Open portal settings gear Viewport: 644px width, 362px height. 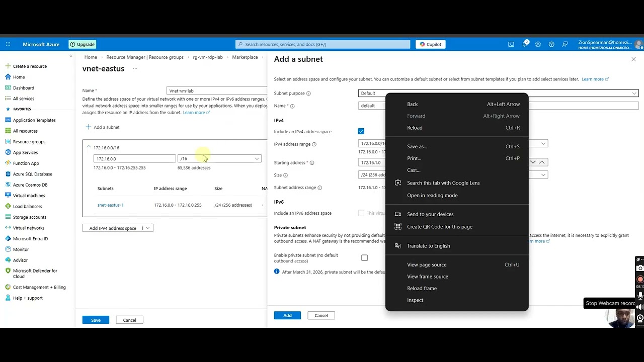[x=538, y=44]
